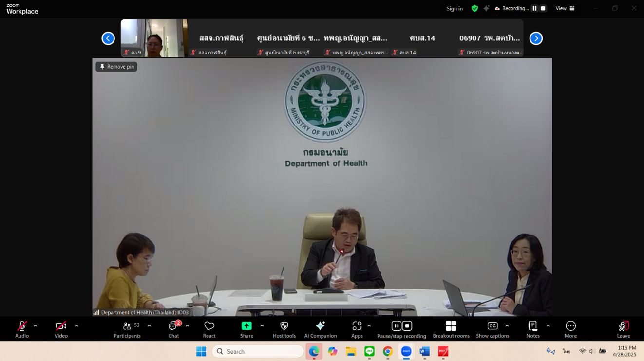
Task: Open Copilot from taskbar
Action: [x=333, y=351]
